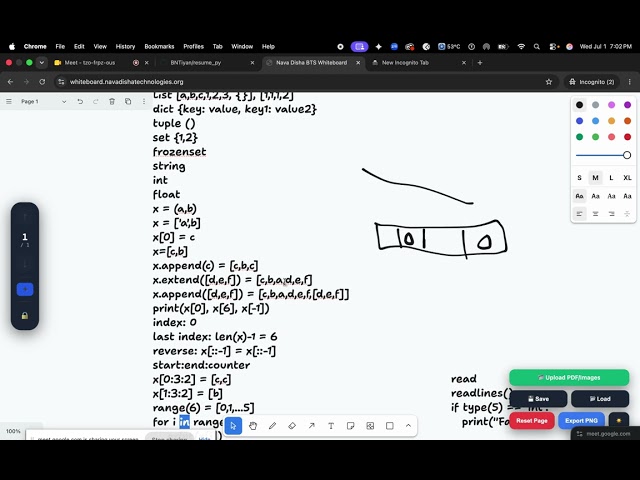Duplicate selection with copy icon

128,101
